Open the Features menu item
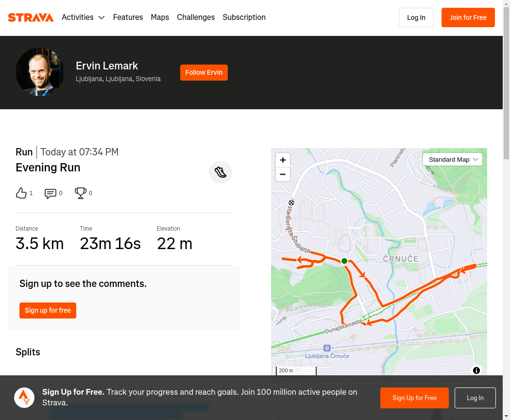This screenshot has width=510, height=420. (x=128, y=17)
